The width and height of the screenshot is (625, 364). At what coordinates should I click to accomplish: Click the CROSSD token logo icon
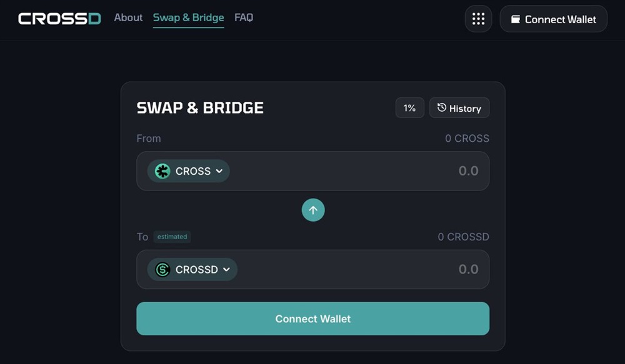pos(162,270)
